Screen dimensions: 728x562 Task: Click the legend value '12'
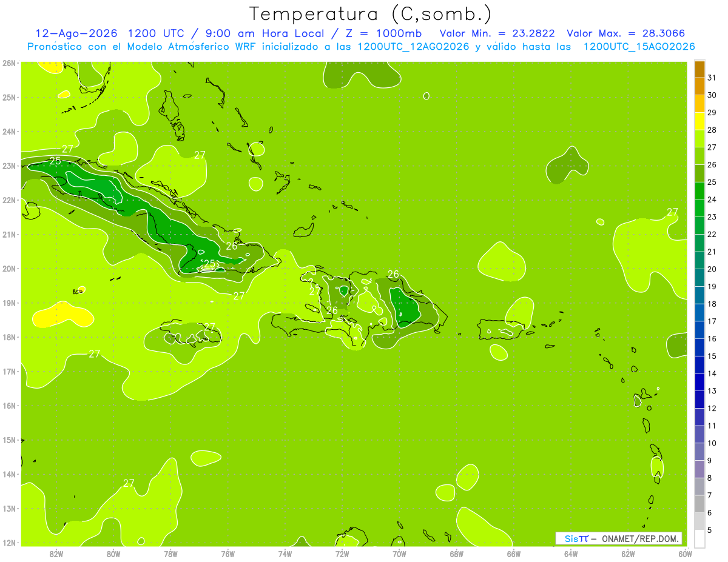712,408
